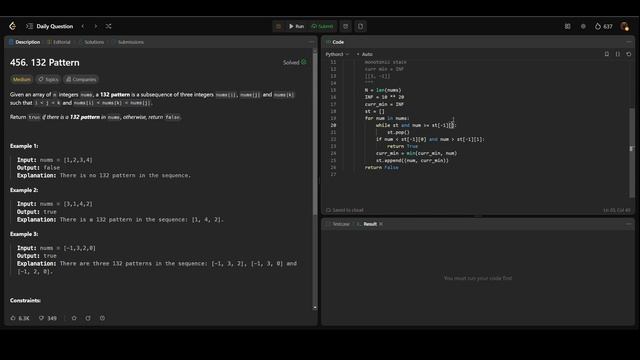Add problem to favorites star icon
Screen dimensions: 640x360
[74, 318]
